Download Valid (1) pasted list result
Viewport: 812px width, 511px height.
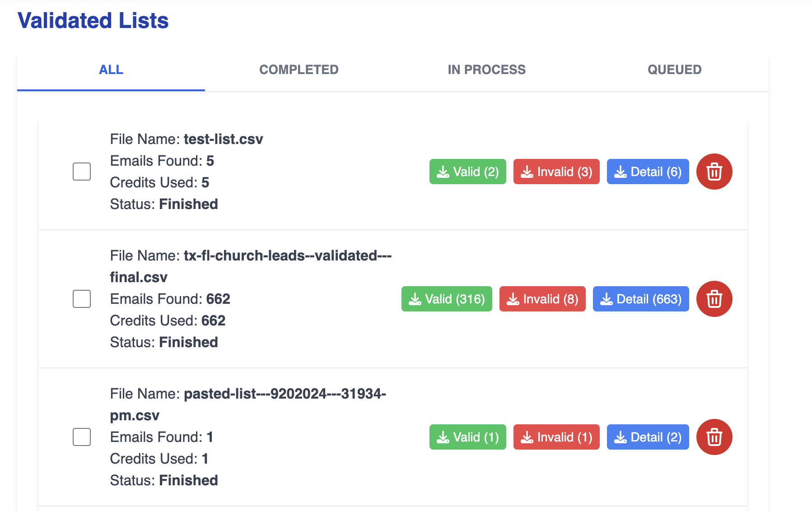(467, 437)
